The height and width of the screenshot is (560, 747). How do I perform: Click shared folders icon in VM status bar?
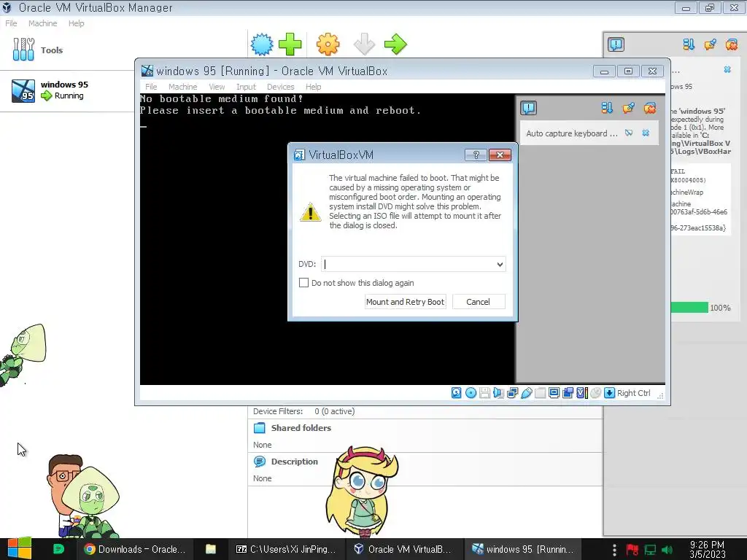pos(541,393)
